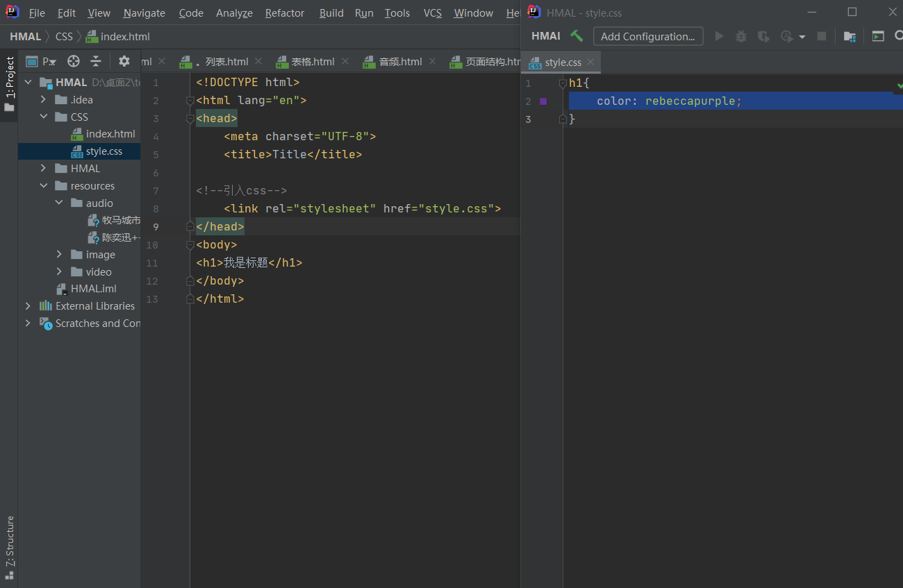This screenshot has height=588, width=903.
Task: Select HMAL.iml file in tree
Action: point(87,289)
